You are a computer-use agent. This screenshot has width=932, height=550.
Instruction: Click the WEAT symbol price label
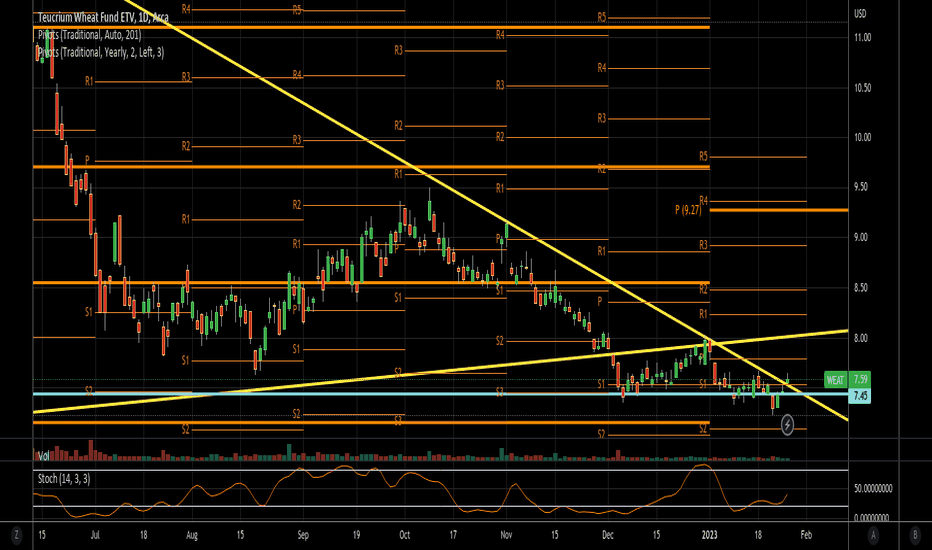[x=835, y=379]
